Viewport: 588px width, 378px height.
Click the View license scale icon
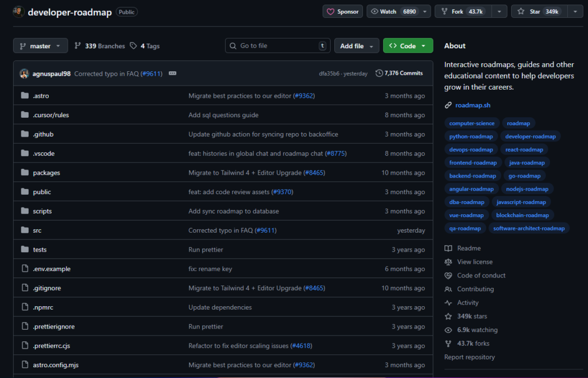(448, 262)
